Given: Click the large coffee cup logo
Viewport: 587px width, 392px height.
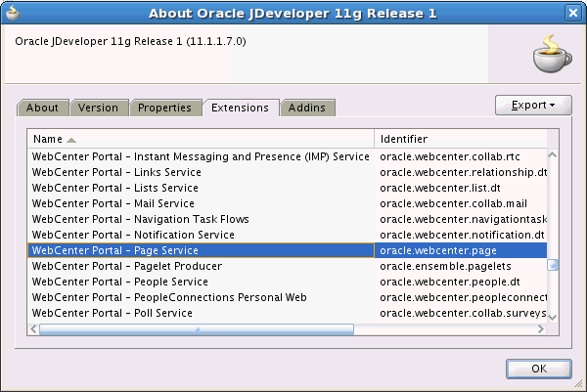Looking at the screenshot, I should pyautogui.click(x=552, y=54).
